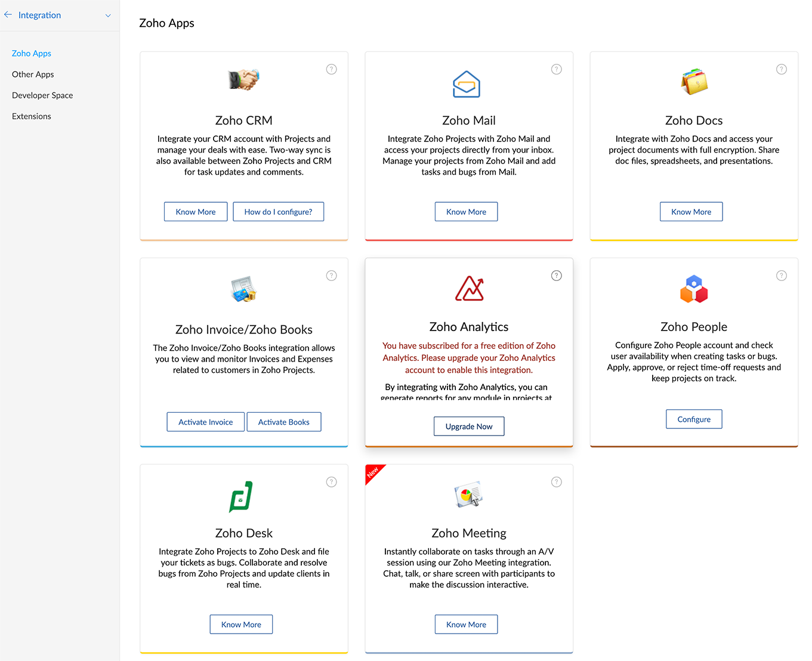
Task: Click Configure on Zoho People card
Action: pyautogui.click(x=694, y=419)
